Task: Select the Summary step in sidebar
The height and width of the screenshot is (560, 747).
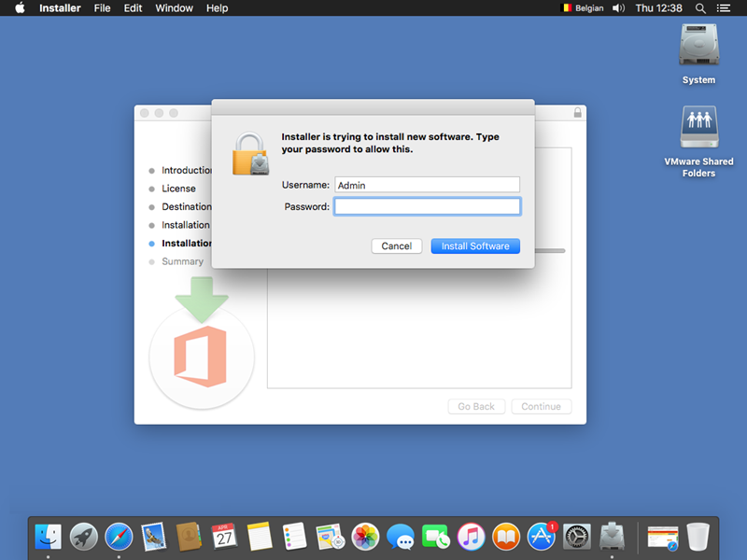Action: (182, 261)
